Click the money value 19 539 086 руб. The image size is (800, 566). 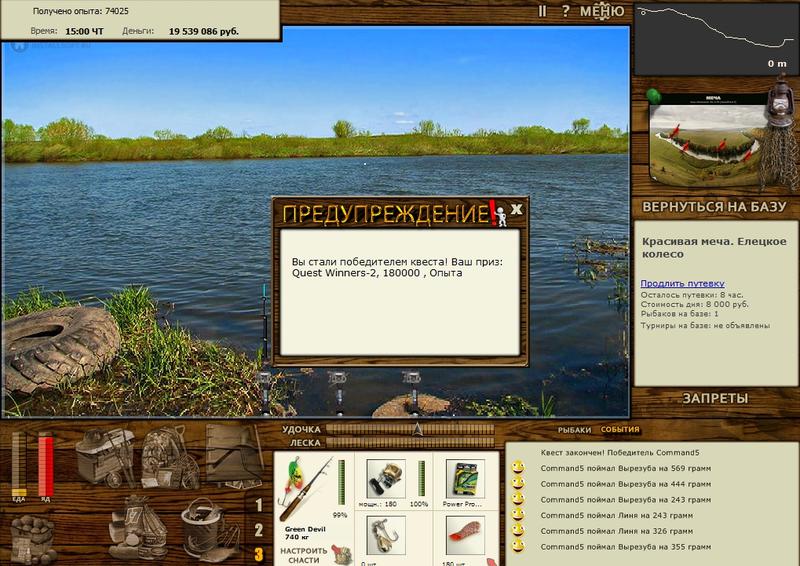(x=204, y=31)
